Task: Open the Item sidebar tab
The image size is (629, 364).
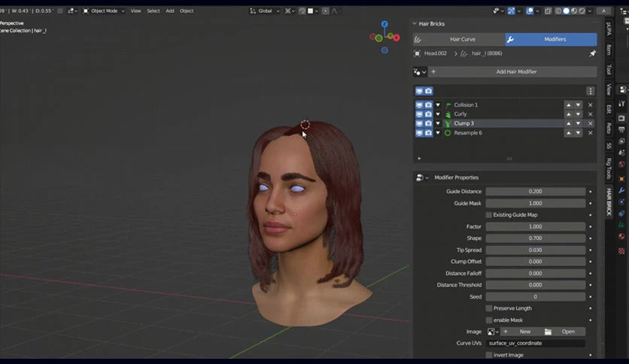Action: [609, 50]
